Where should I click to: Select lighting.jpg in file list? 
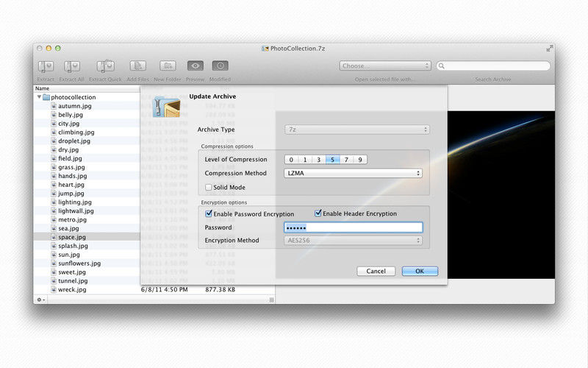point(75,202)
